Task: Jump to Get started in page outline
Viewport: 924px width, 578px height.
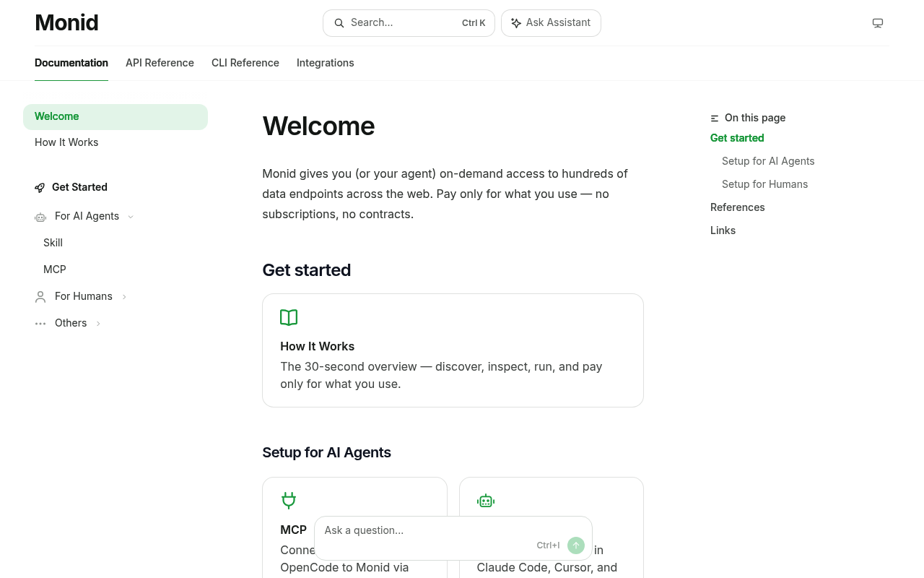Action: 737,138
